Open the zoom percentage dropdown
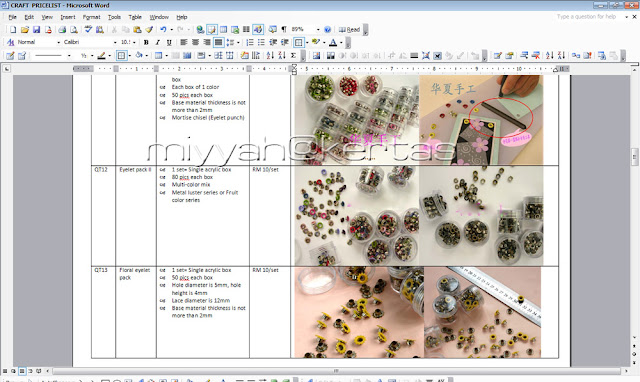 (x=318, y=29)
